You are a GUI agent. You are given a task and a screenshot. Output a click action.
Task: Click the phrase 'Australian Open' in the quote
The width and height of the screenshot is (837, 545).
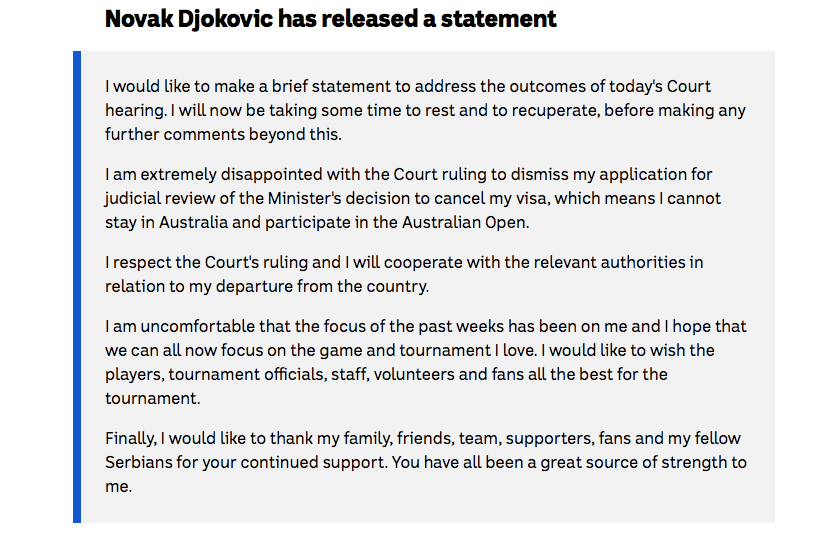464,222
